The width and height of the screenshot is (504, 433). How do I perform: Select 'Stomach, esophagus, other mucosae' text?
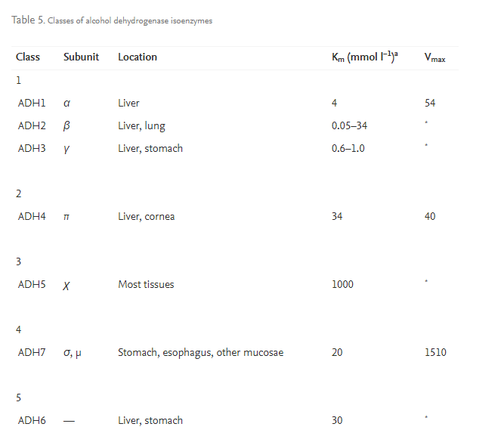[200, 352]
